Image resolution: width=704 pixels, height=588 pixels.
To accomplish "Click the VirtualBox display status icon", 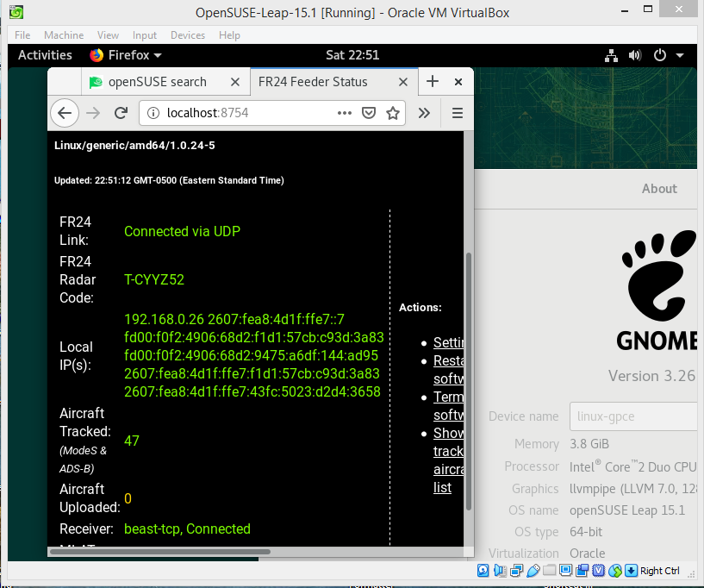I will coord(566,571).
